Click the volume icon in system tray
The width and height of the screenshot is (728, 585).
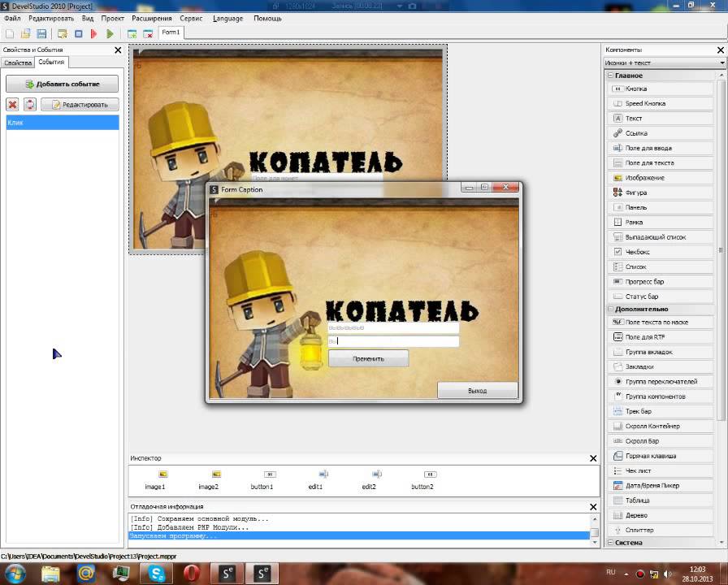tap(668, 574)
